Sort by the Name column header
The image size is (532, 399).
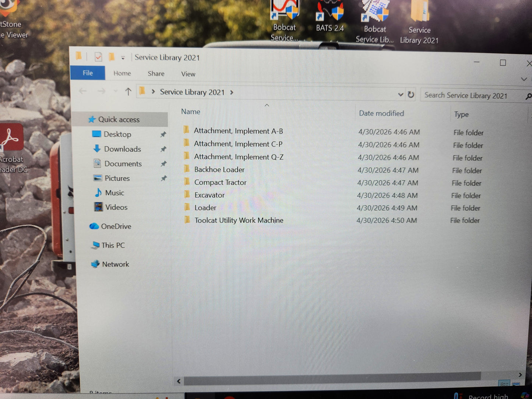pos(191,112)
